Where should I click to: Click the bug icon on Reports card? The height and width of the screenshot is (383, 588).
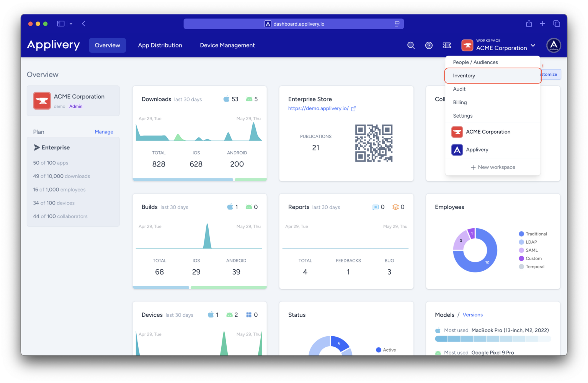[395, 207]
